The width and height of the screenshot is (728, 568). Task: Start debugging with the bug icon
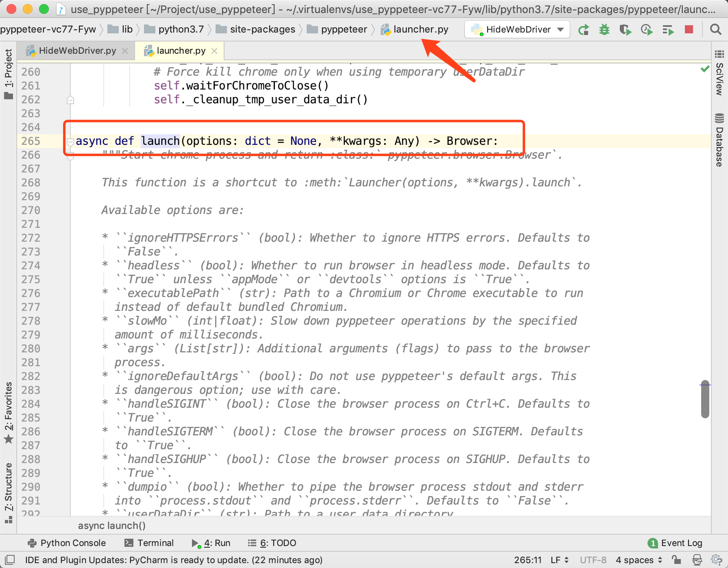point(604,30)
